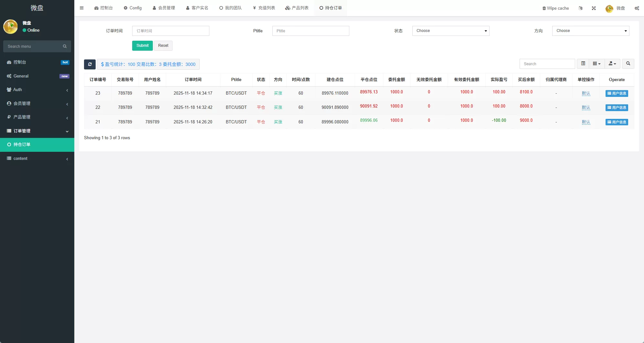Expand the 会员管理 sidebar menu
The width and height of the screenshot is (644, 343).
(x=37, y=104)
